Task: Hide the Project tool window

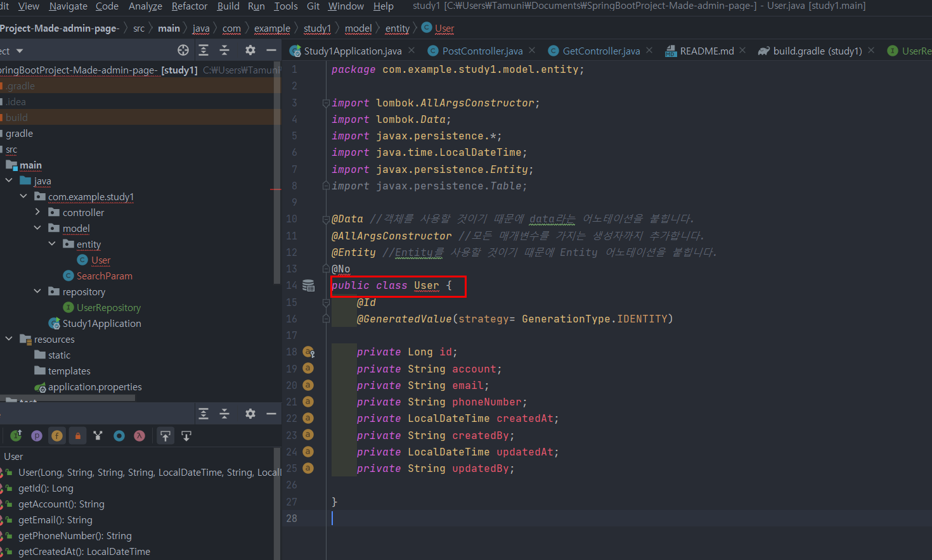Action: tap(271, 50)
